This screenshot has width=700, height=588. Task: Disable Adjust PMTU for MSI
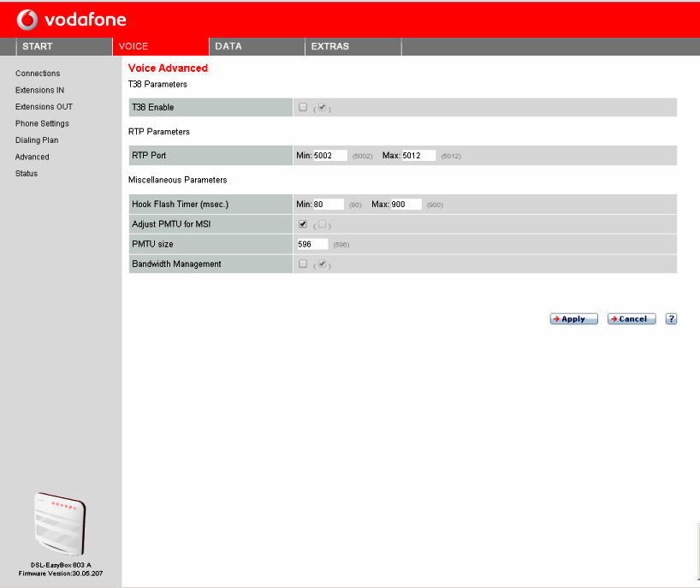(x=303, y=223)
